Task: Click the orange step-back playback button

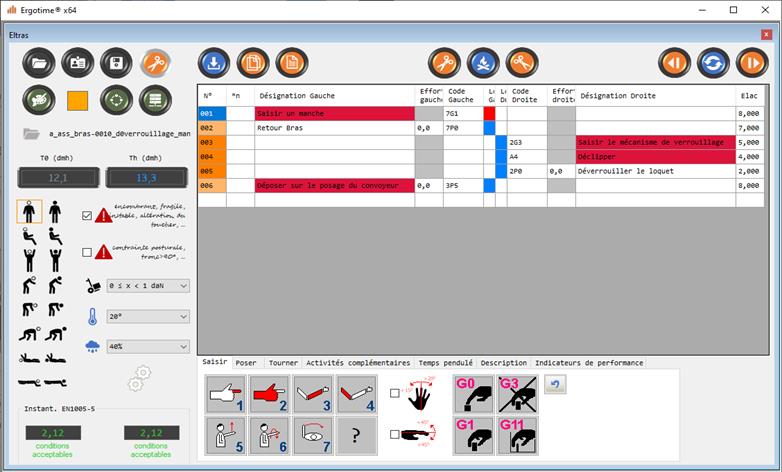Action: pos(674,63)
